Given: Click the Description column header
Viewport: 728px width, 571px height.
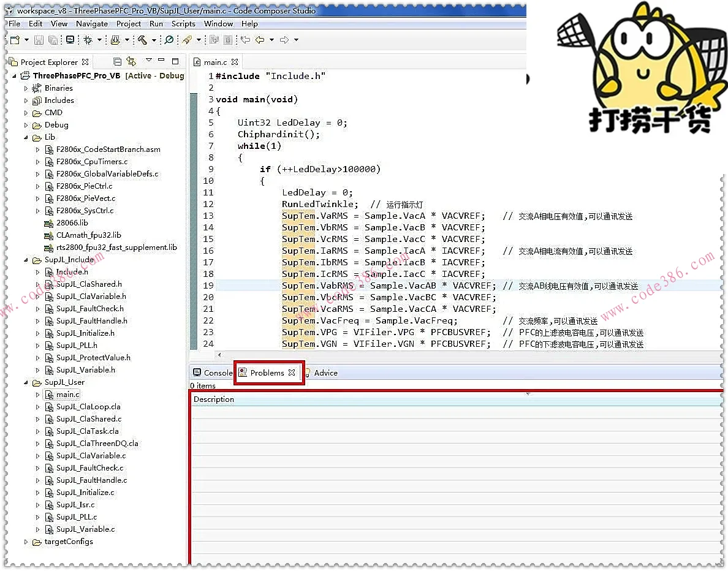Looking at the screenshot, I should coord(214,399).
